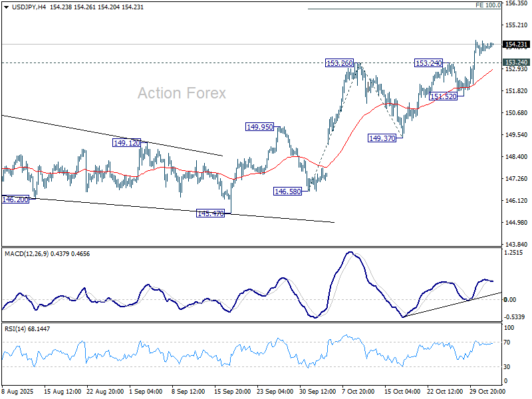Image resolution: width=532 pixels, height=399 pixels.
Task: Click the 149.120 annotation on the chart
Action: (125, 142)
